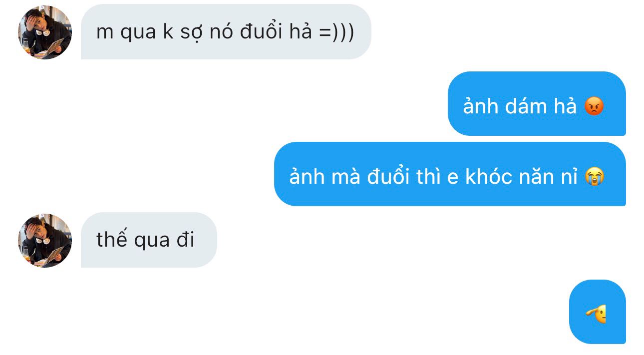Screen dimensions: 644x355
Task: Click the word "ảnh" in "ảnh dám hả"
Action: pos(480,106)
